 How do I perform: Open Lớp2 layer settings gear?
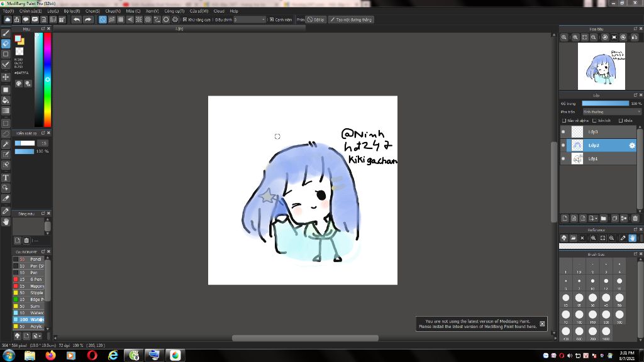coord(632,145)
